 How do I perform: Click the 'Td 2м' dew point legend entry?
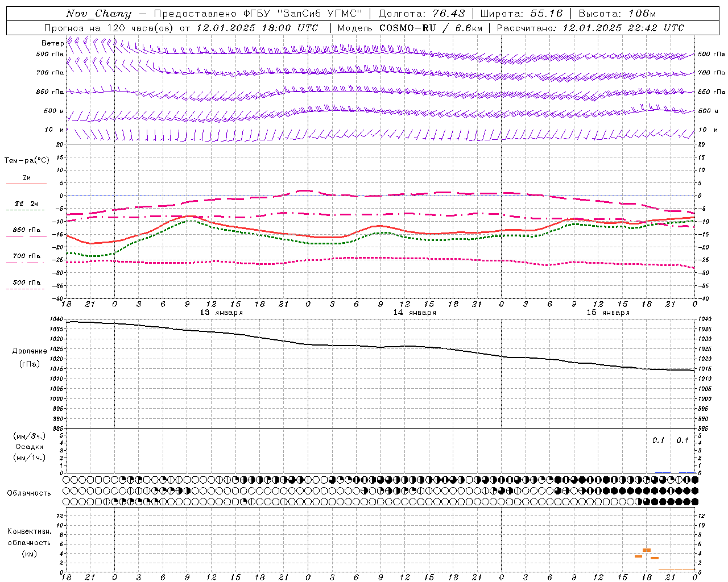pos(26,203)
